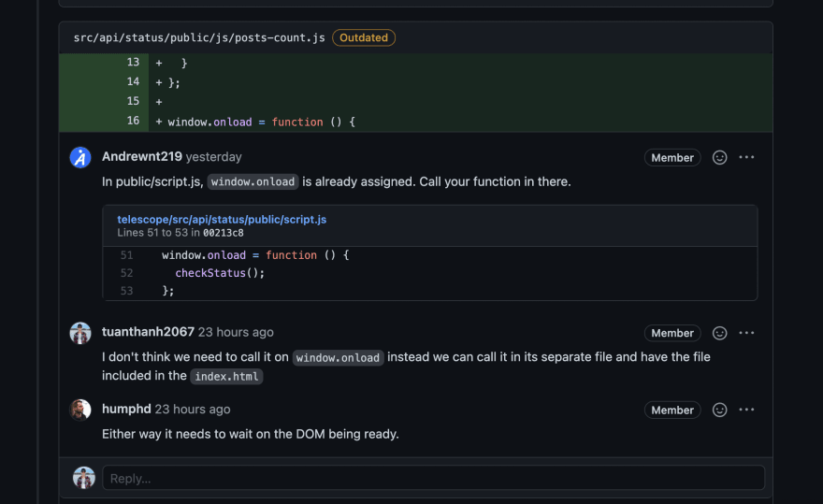Screen dimensions: 823x504
Task: Open tuanthanh2067 username link
Action: [148, 332]
